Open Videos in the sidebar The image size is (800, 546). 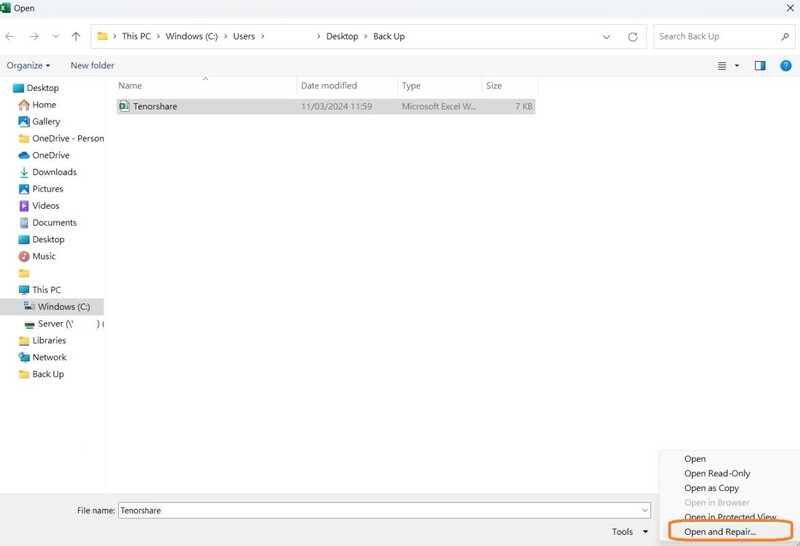[39, 206]
